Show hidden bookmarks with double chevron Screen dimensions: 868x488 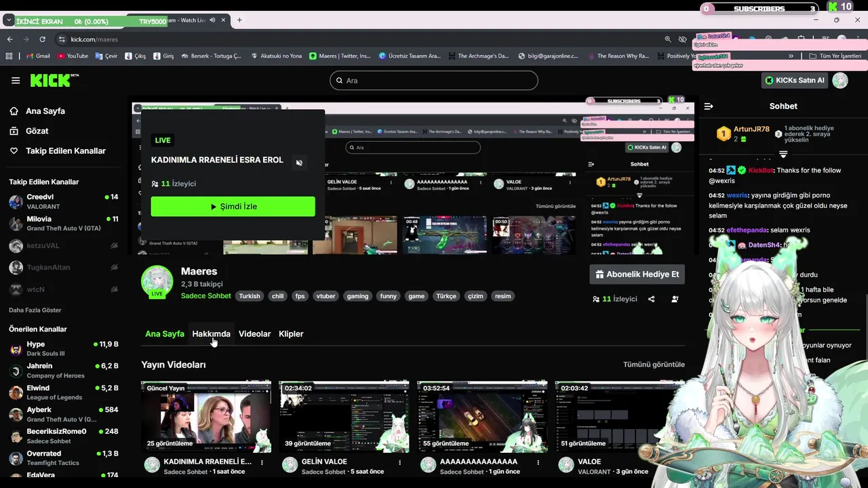pos(791,56)
